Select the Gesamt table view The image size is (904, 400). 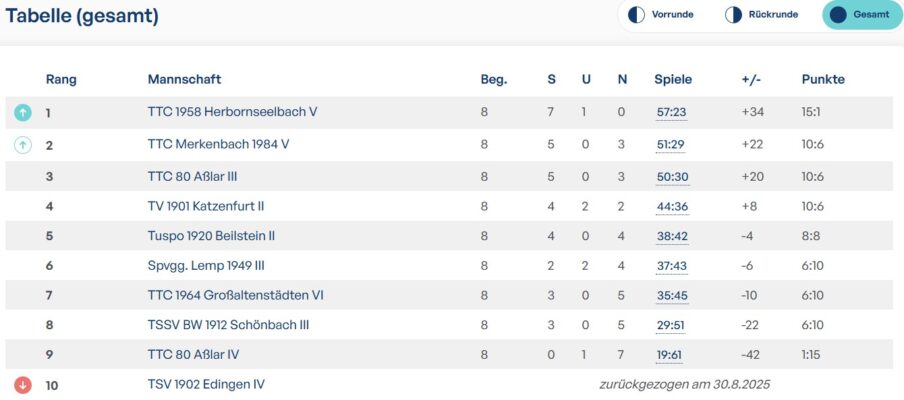861,15
